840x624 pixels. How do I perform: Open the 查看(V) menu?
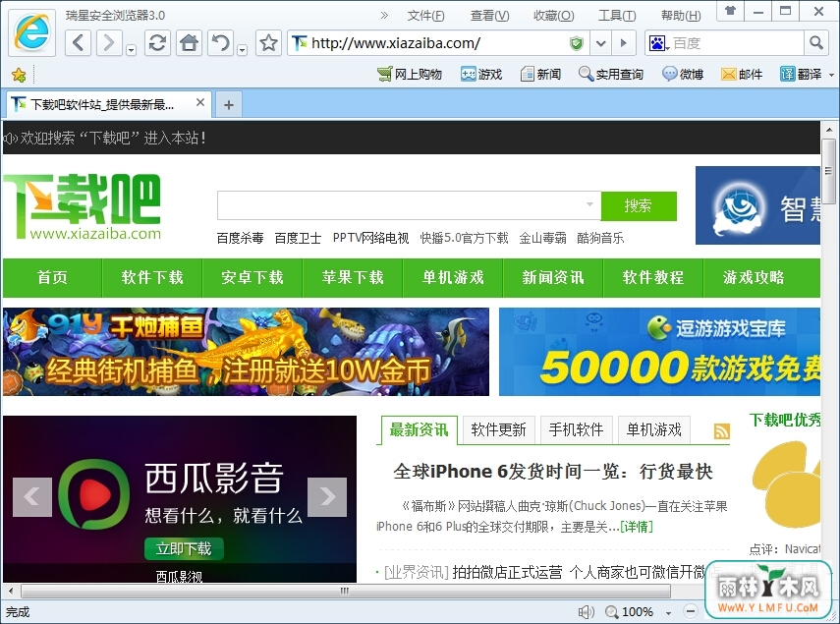(x=489, y=16)
